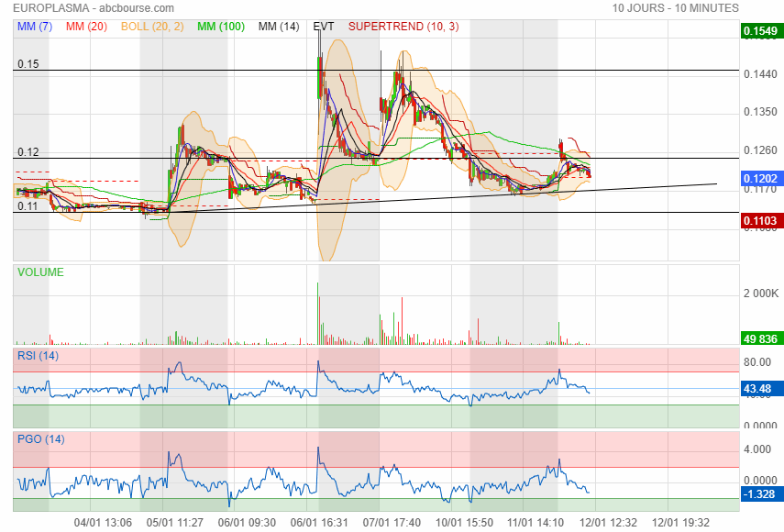Select the green MM (100) legend entry
Screen dimensions: 784x532
220,27
